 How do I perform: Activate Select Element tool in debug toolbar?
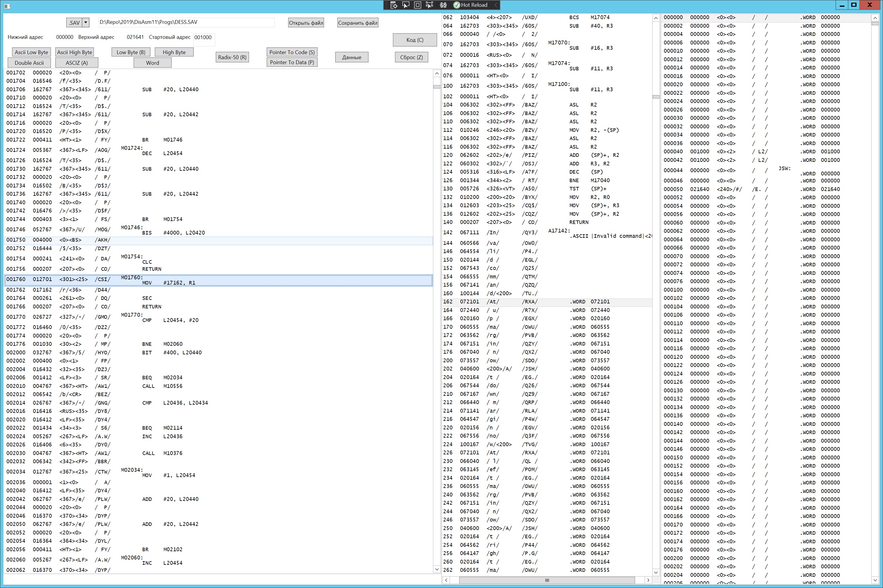406,5
